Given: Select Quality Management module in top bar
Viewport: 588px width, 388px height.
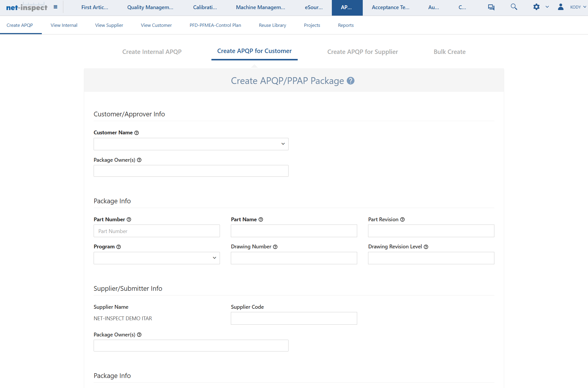Looking at the screenshot, I should pyautogui.click(x=150, y=7).
